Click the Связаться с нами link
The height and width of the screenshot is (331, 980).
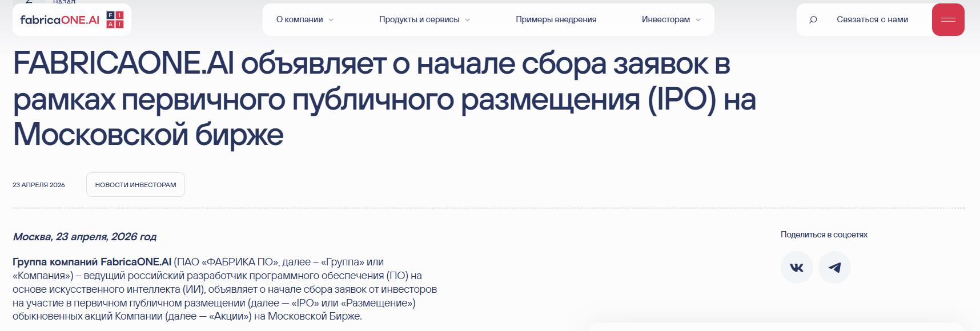(872, 20)
